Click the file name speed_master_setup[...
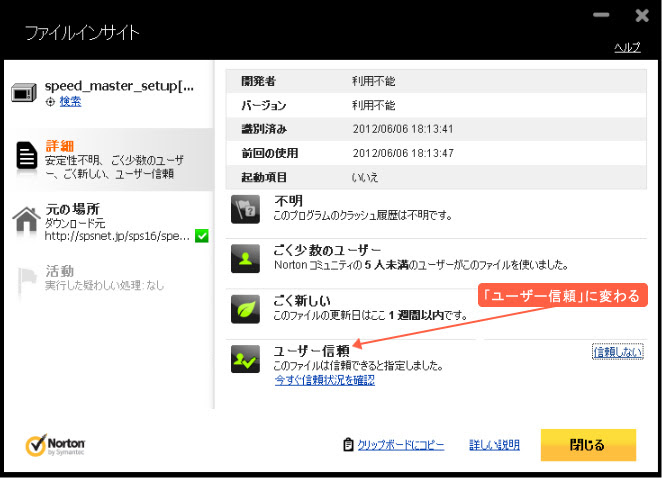662x478 pixels. [119, 86]
